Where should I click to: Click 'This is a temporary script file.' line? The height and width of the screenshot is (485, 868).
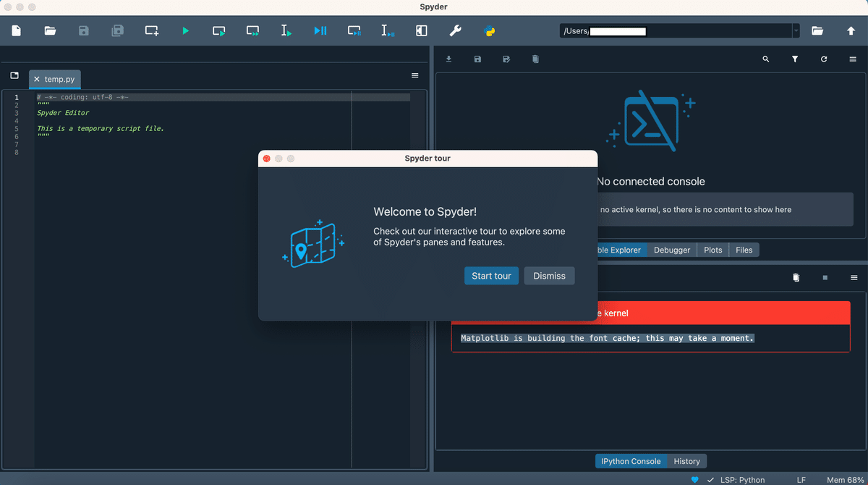pos(101,129)
